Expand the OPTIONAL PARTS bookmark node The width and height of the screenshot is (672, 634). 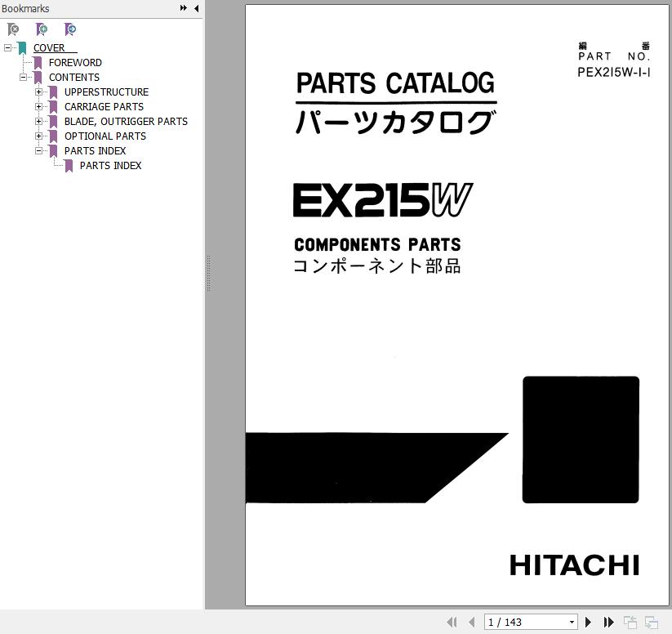click(x=38, y=136)
